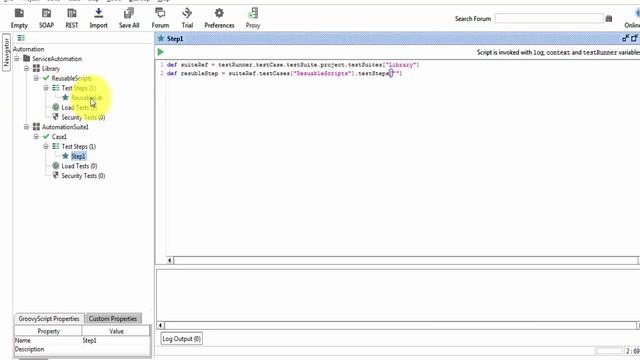Click the Value column header
The image size is (640, 360).
(116, 331)
